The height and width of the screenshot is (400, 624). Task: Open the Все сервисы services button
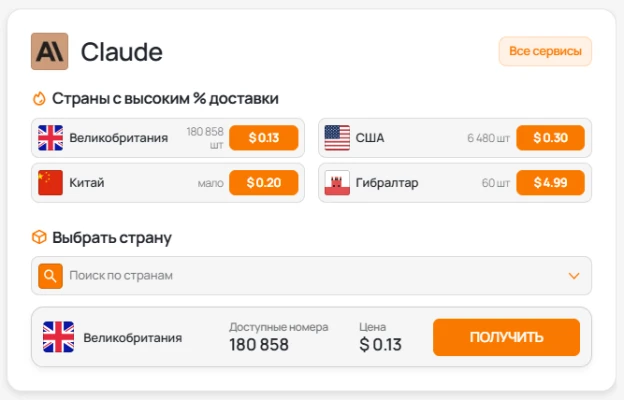tap(545, 51)
